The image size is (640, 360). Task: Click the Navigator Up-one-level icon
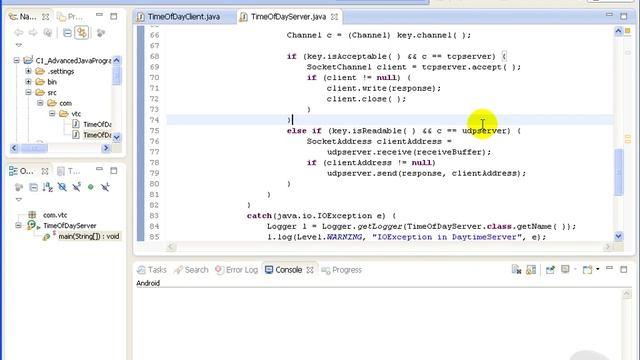tap(48, 33)
